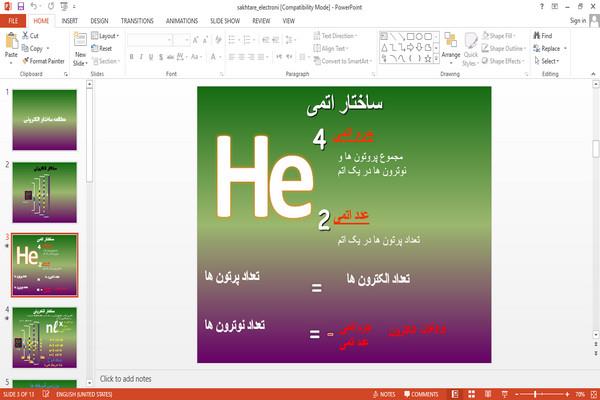This screenshot has height=400, width=600.
Task: Adjust the zoom slider handle
Action: [535, 394]
